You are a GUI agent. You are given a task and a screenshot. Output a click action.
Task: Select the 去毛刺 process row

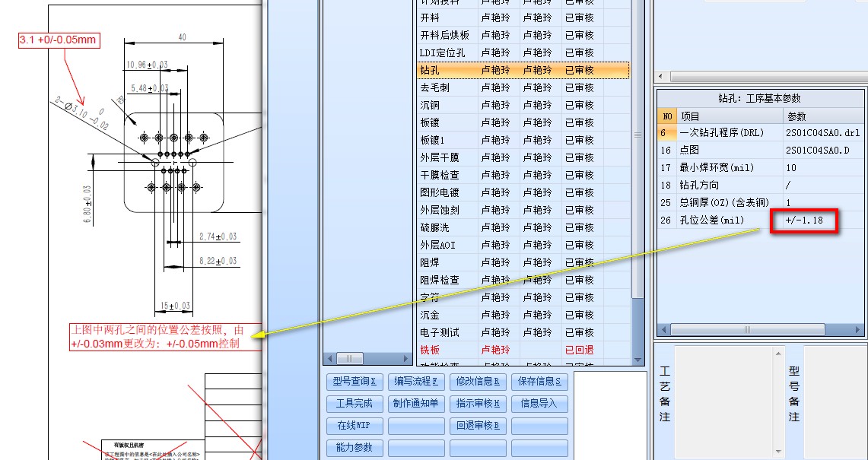click(x=523, y=87)
